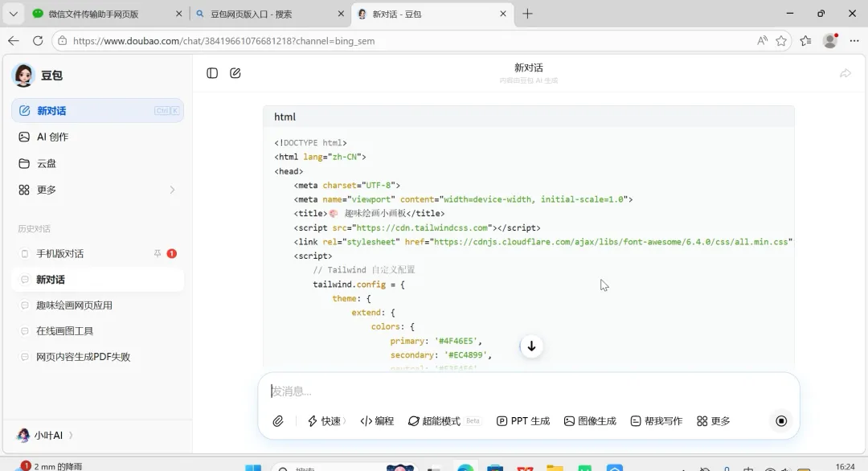The image size is (868, 471).
Task: Click the new chat pencil icon in header
Action: tap(235, 73)
